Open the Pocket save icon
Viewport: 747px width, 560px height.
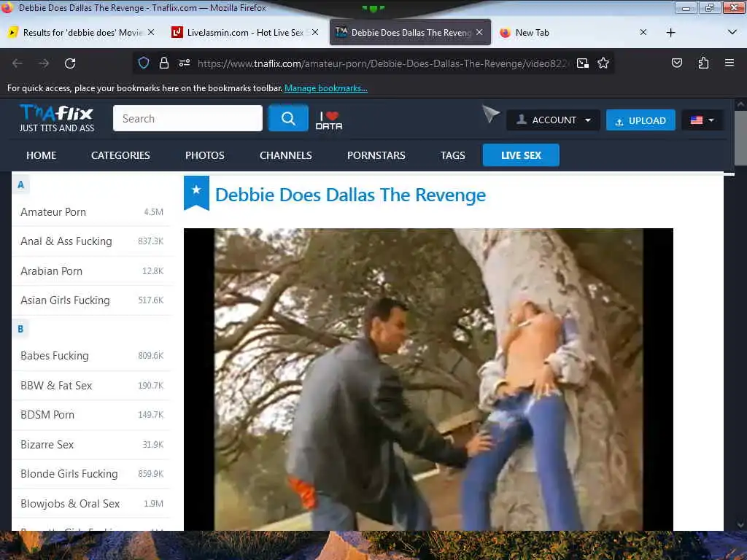(676, 63)
